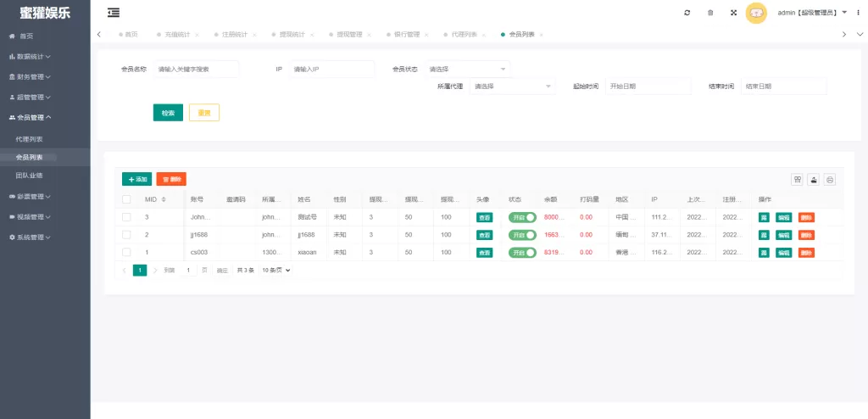868x419 pixels.
Task: Expand 系统管理 in the sidebar
Action: click(30, 237)
